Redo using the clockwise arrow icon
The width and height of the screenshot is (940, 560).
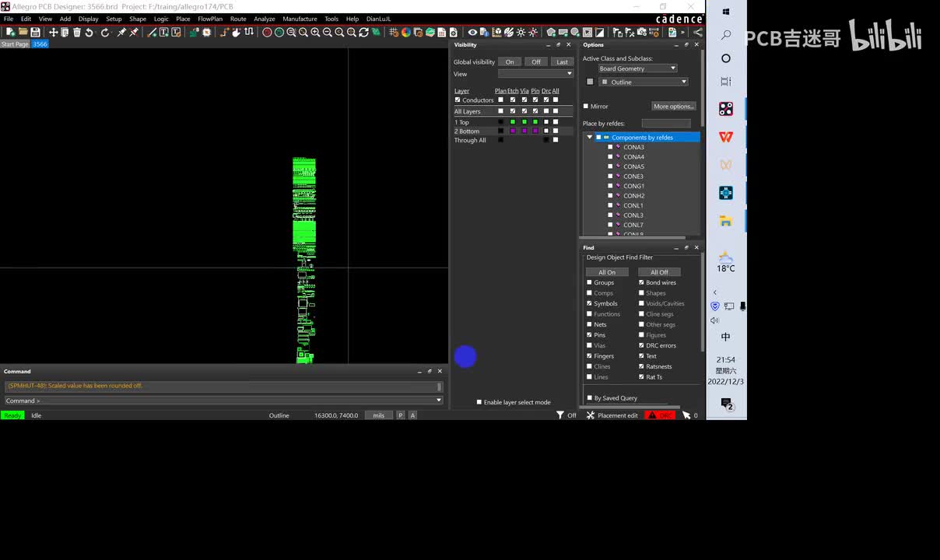104,32
